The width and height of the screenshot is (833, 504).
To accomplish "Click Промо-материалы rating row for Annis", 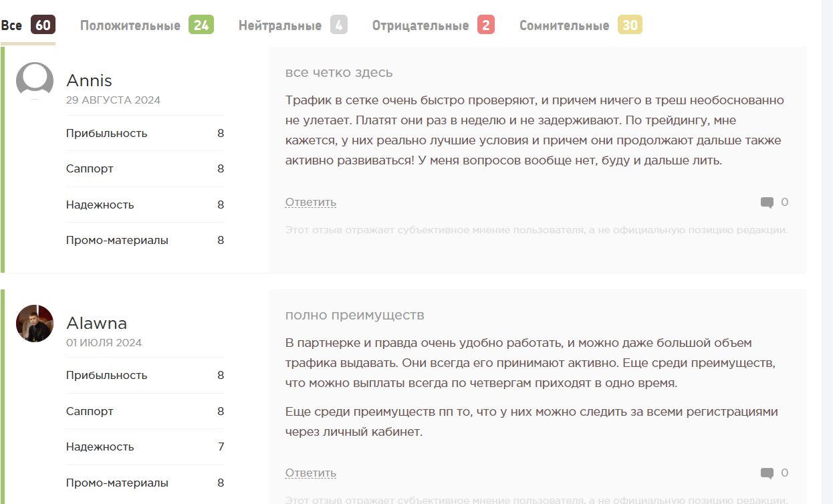I will (x=145, y=240).
